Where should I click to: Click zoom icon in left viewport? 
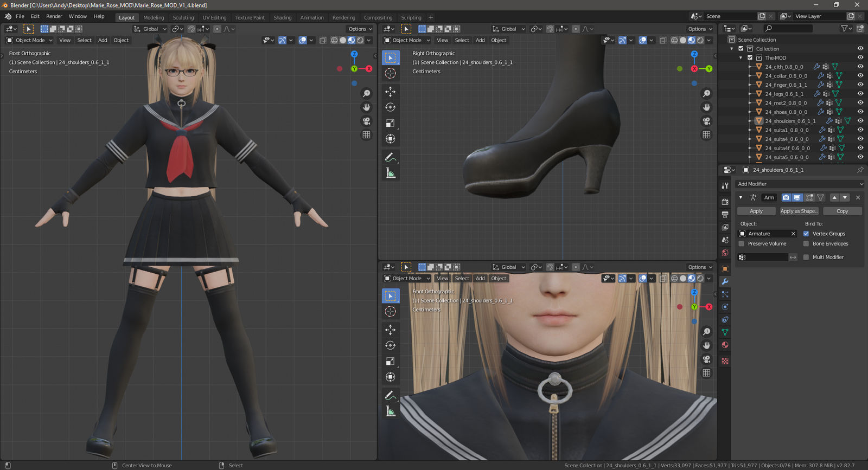point(366,94)
